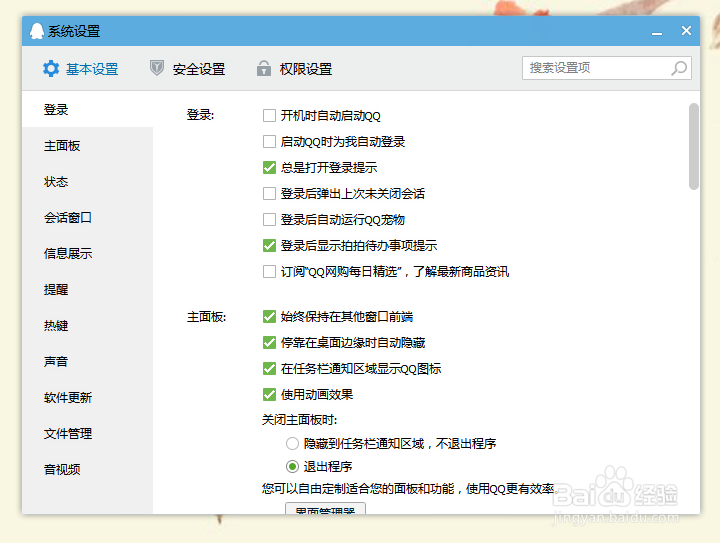Image resolution: width=720 pixels, height=543 pixels.
Task: Select 登录 in the sidebar
Action: click(x=87, y=110)
